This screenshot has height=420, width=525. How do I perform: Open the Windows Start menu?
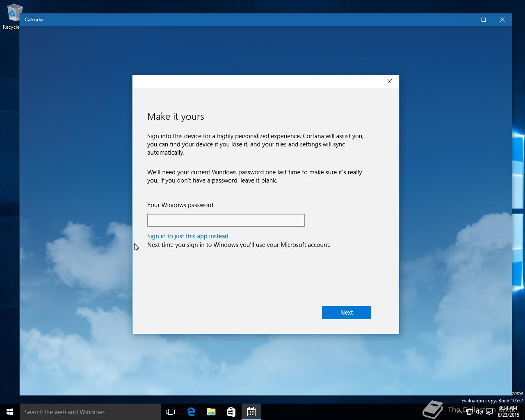click(x=10, y=412)
